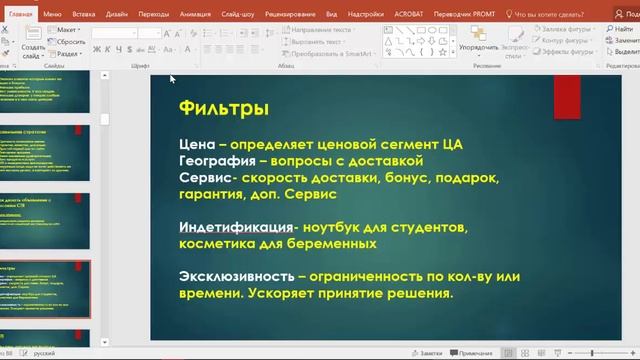The width and height of the screenshot is (640, 360).
Task: Toggle bold Ж formatting
Action: pos(97,49)
